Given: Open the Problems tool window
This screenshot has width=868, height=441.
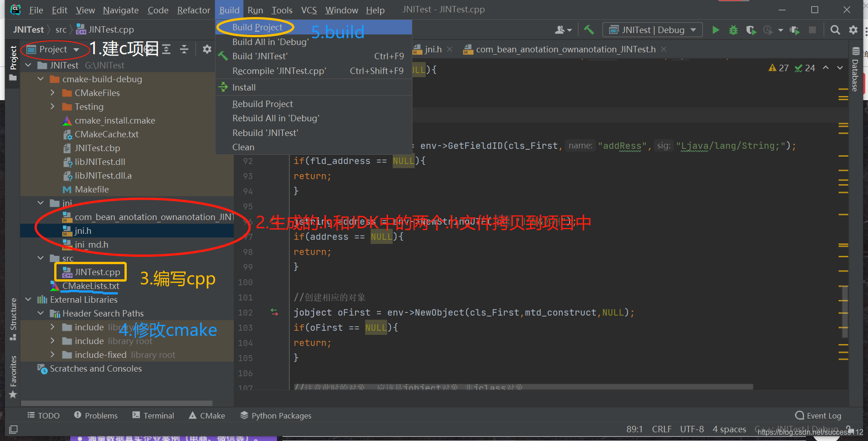Looking at the screenshot, I should (96, 416).
